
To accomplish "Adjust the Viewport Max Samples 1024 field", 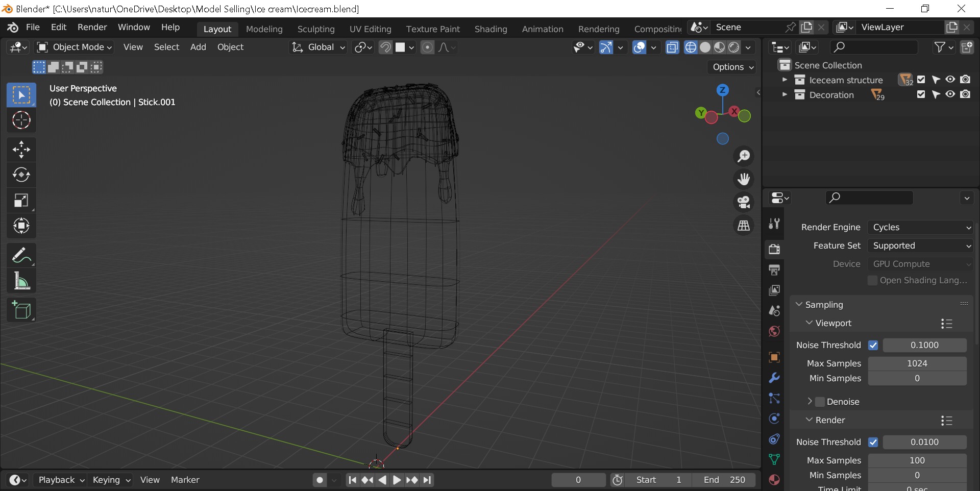I will click(917, 364).
